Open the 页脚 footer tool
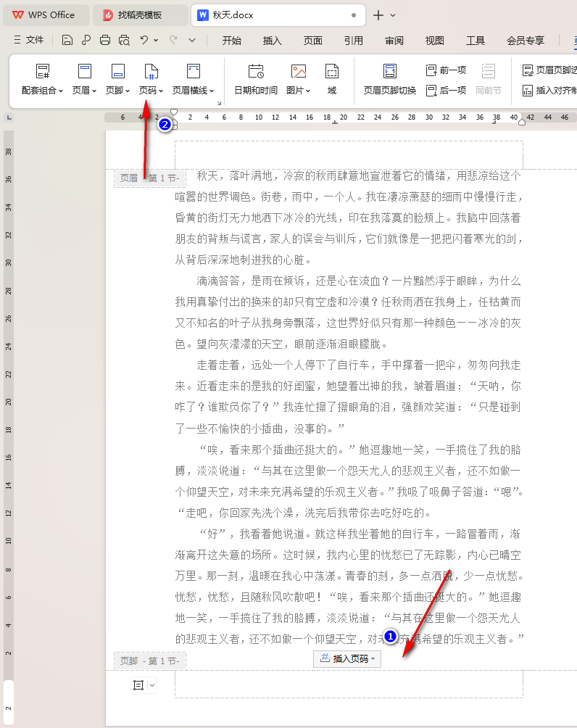The width and height of the screenshot is (577, 728). coord(117,79)
